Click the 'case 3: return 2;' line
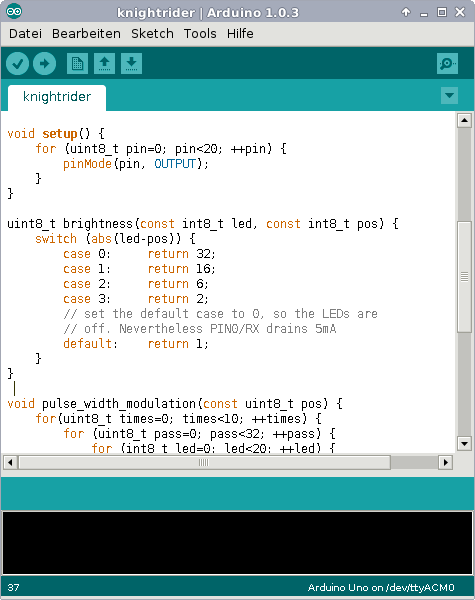475x600 pixels. tap(136, 298)
